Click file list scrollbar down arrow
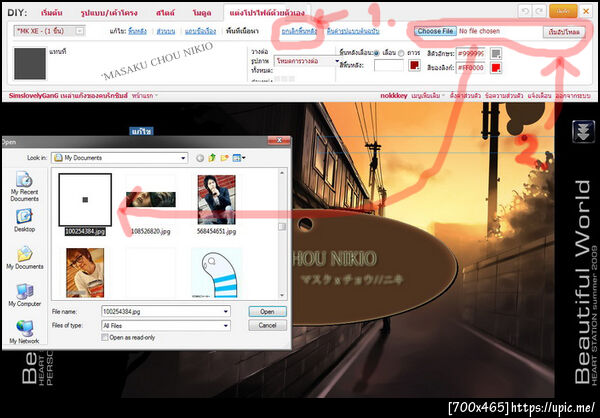The height and width of the screenshot is (418, 600). (x=282, y=295)
